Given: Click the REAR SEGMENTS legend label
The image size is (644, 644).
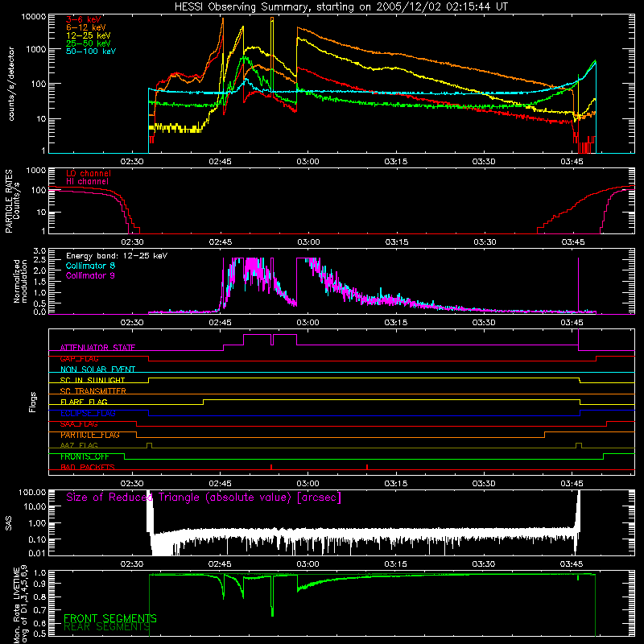Looking at the screenshot, I should [107, 627].
